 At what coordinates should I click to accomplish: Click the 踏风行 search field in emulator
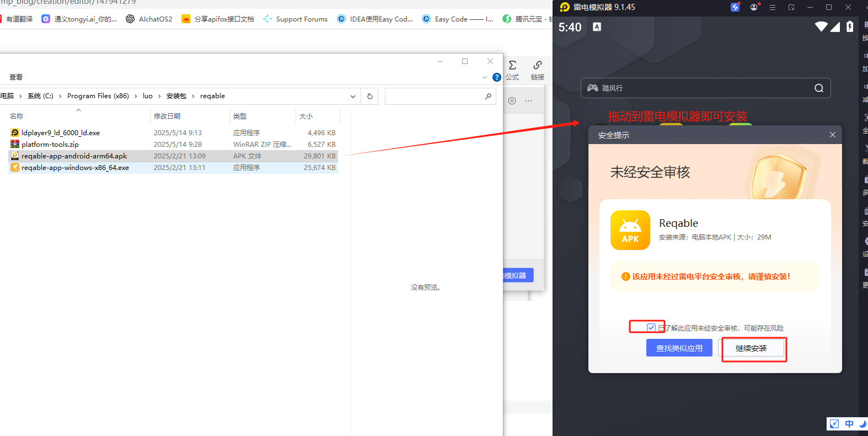pos(705,88)
